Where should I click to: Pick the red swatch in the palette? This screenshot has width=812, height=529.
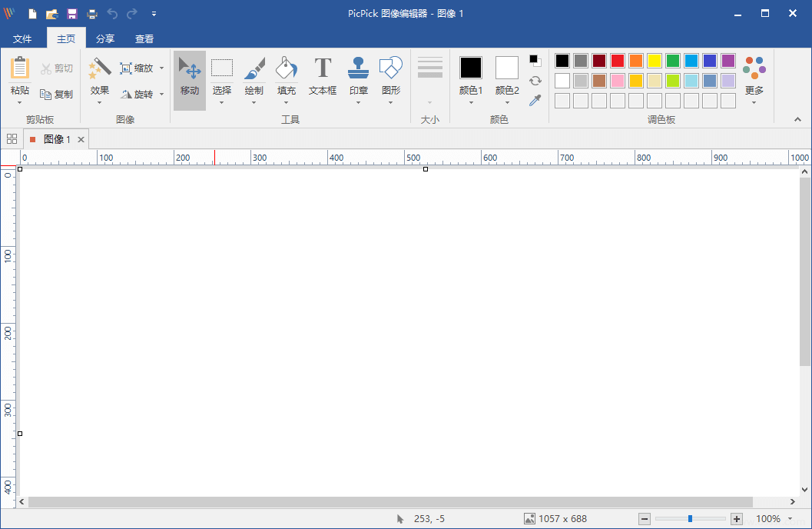(x=618, y=61)
